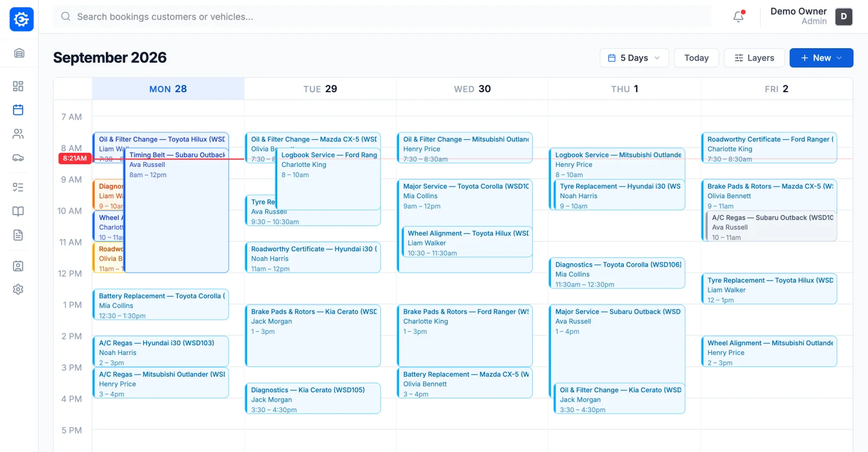Select the WED 30 day header
The image size is (868, 452).
(x=473, y=89)
